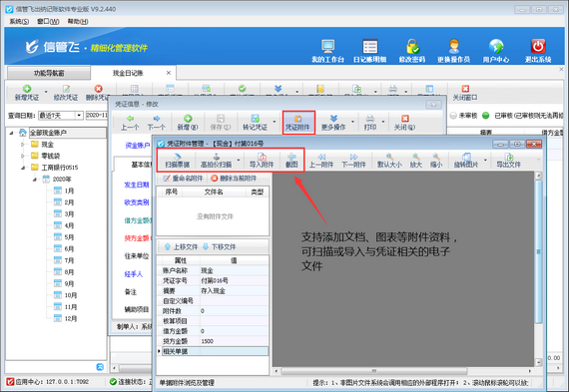This screenshot has height=392, width=569.
Task: Click the 删除当前附件 button
Action: point(234,179)
